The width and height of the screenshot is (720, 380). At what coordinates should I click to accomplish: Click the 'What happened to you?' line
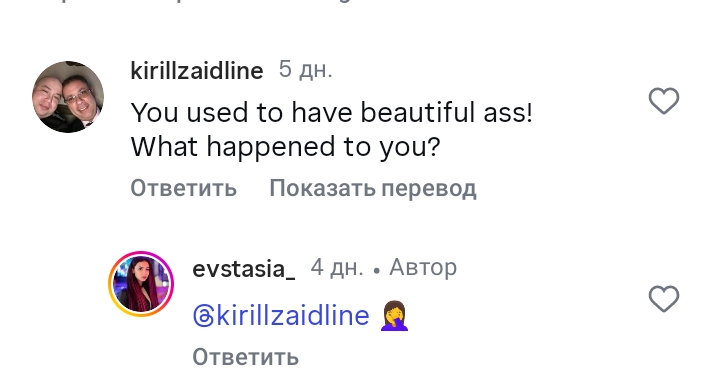tap(286, 148)
